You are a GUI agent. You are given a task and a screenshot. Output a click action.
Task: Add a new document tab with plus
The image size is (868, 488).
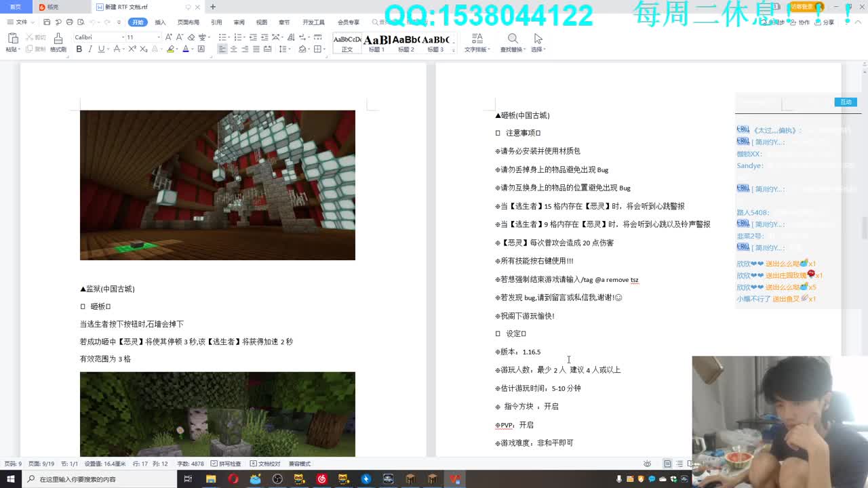pos(212,7)
